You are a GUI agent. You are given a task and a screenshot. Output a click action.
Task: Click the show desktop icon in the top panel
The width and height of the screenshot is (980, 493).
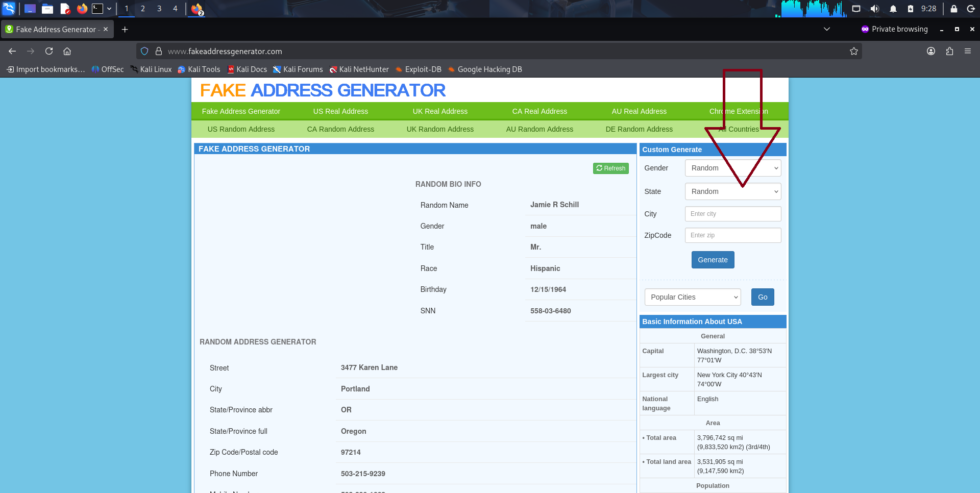pyautogui.click(x=30, y=9)
